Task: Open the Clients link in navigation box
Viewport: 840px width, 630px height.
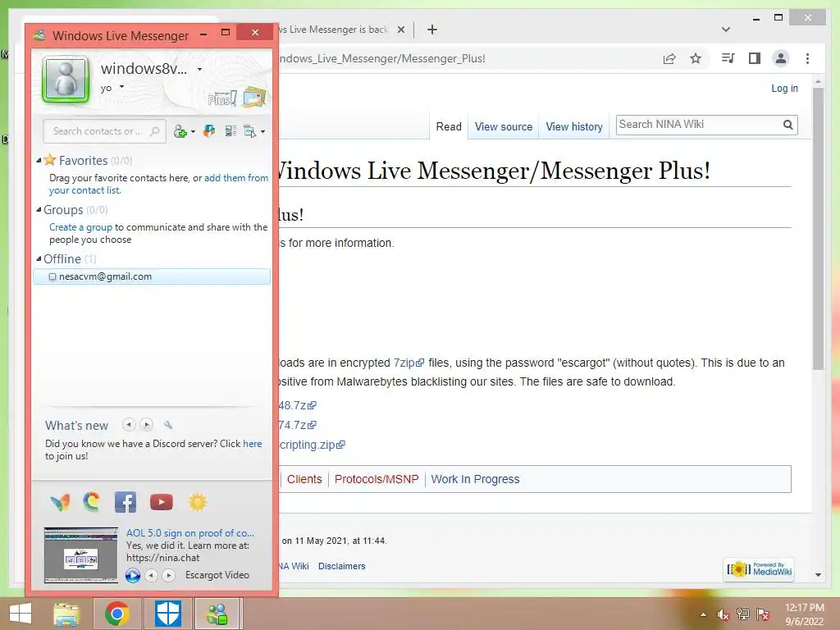Action: coord(304,479)
